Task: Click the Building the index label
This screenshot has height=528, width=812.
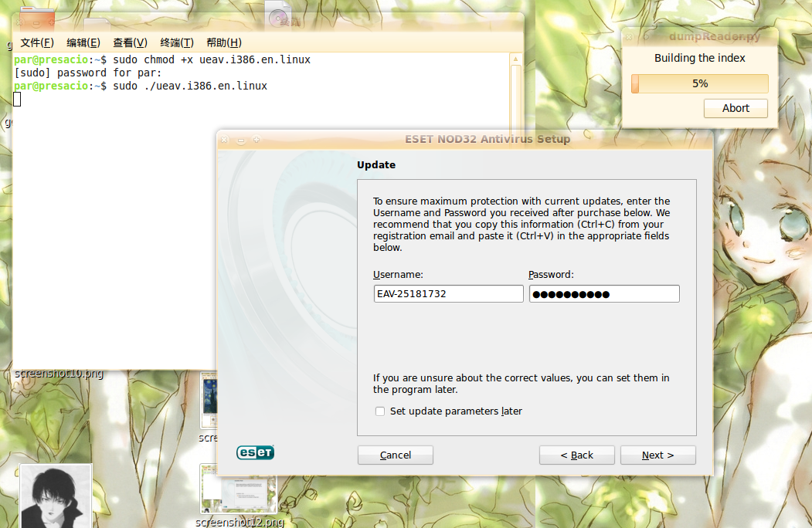Action: click(700, 58)
